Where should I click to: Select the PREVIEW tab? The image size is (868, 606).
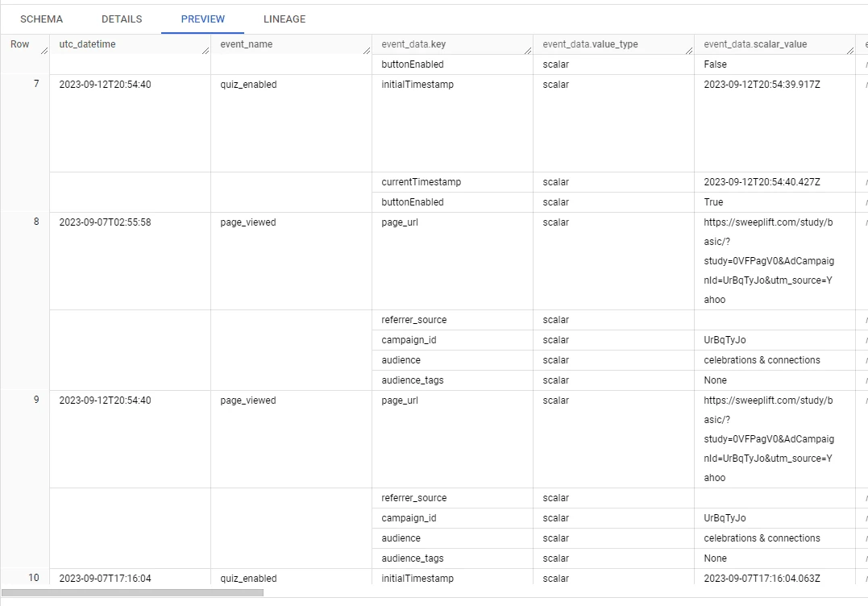[202, 19]
